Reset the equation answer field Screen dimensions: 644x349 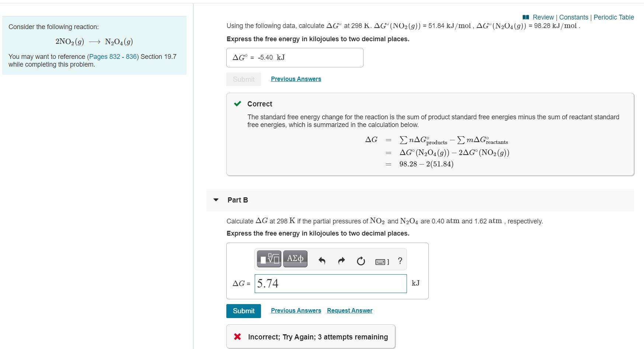[361, 260]
